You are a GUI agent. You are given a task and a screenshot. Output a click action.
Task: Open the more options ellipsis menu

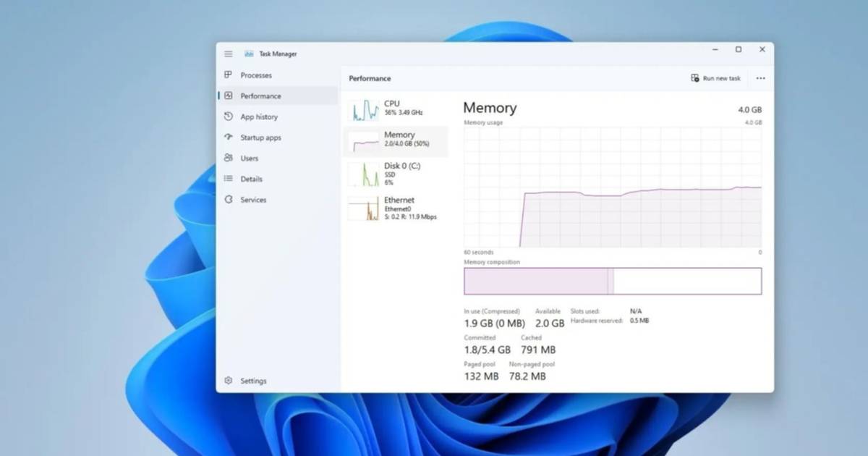[759, 78]
